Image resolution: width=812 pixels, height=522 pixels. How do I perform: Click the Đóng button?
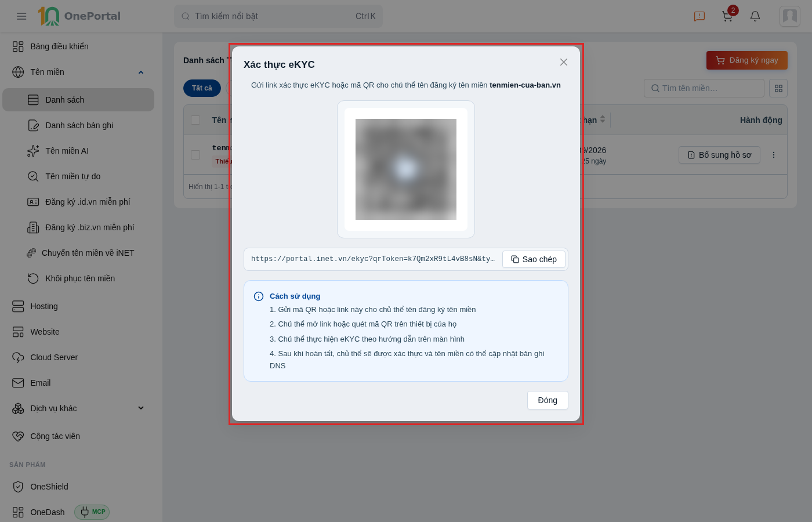point(548,400)
